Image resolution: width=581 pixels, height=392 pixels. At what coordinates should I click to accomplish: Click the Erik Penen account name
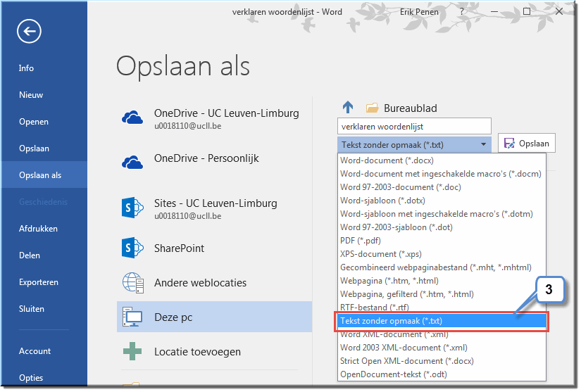(x=419, y=12)
